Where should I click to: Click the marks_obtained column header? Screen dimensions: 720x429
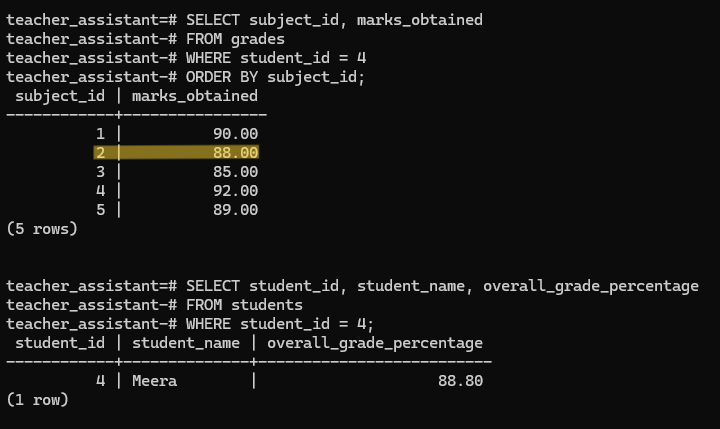point(194,96)
